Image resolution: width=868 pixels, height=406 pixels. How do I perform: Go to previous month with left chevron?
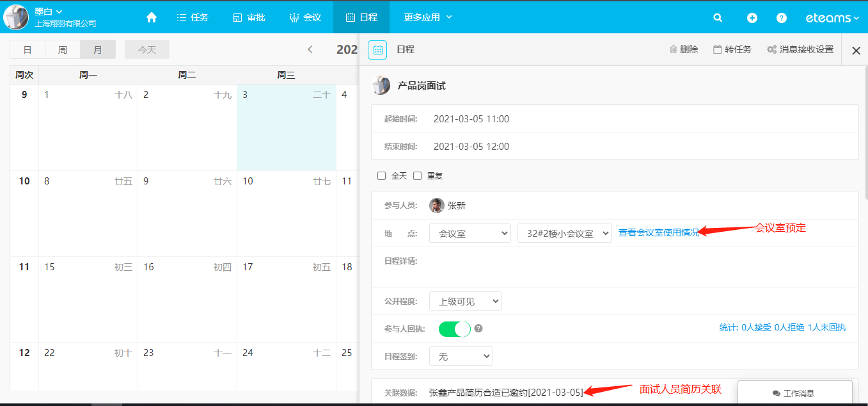click(x=310, y=49)
